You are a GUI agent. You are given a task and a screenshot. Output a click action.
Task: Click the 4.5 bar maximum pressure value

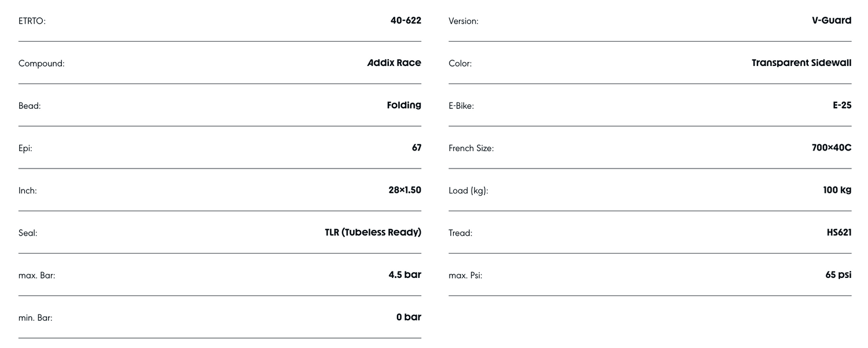[x=404, y=274]
